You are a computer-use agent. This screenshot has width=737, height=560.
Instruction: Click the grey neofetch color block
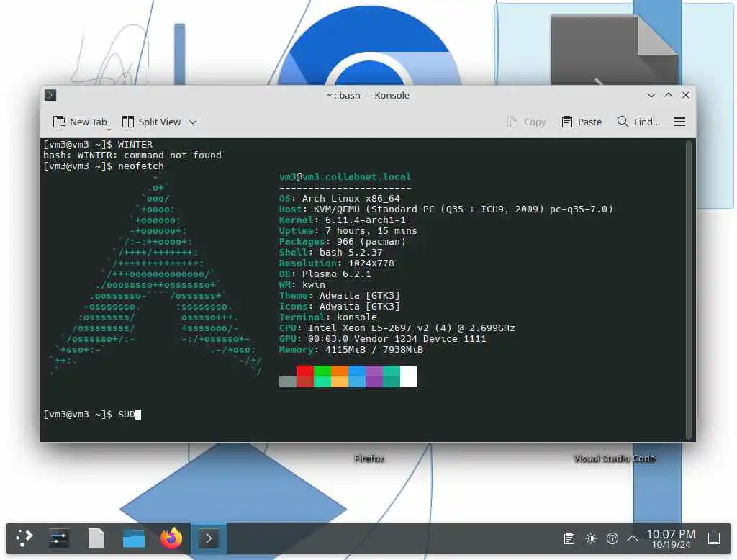coord(288,381)
